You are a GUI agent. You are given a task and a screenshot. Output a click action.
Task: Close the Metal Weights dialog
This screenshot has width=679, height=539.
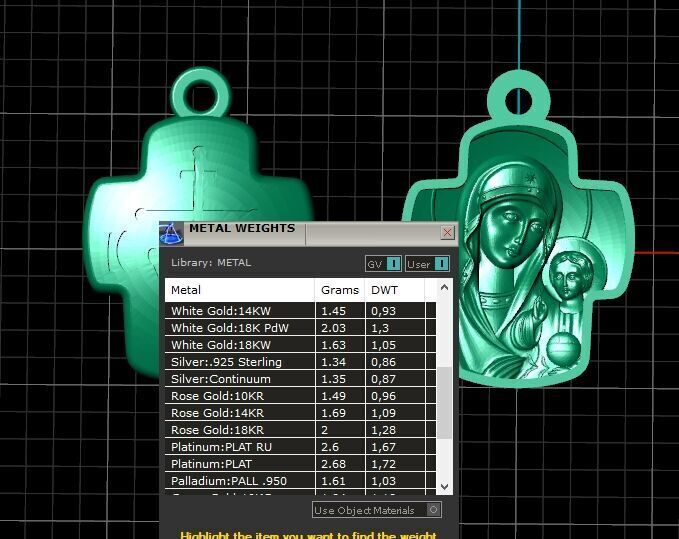click(x=447, y=233)
